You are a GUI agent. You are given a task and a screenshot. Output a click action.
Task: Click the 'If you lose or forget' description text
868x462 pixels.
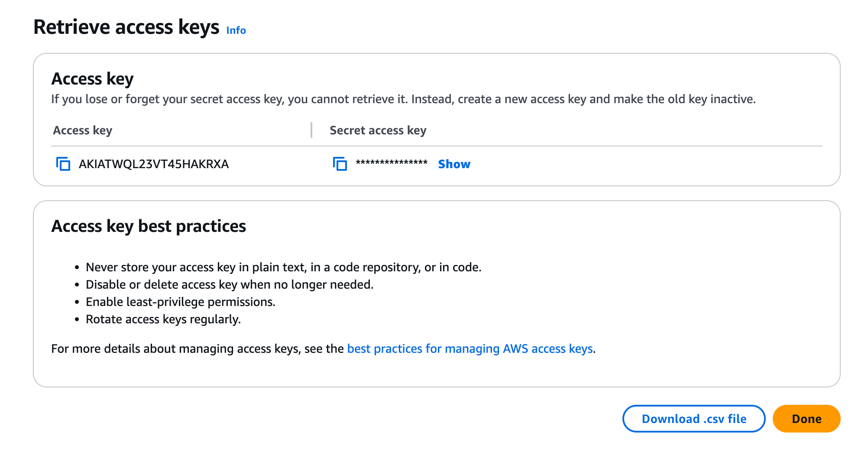(403, 99)
